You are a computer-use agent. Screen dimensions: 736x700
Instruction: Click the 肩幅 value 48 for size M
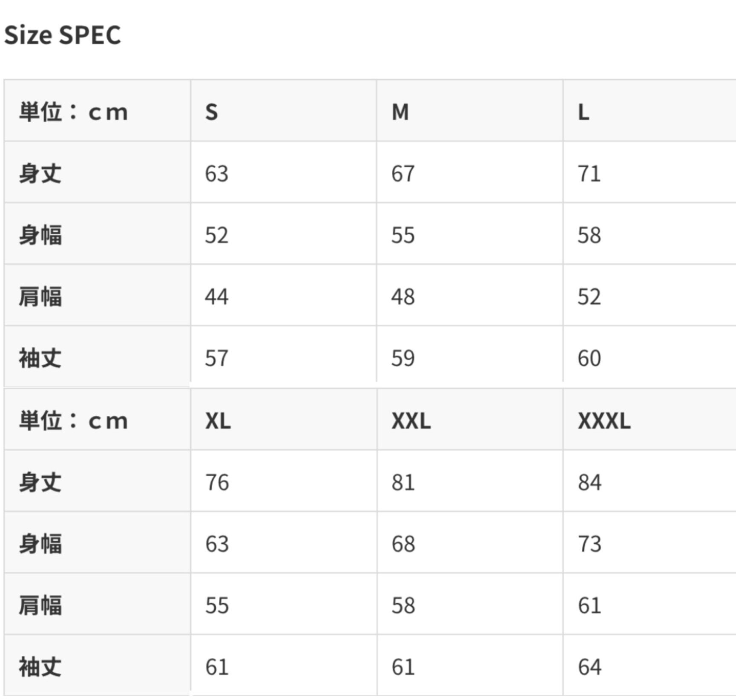tap(403, 297)
